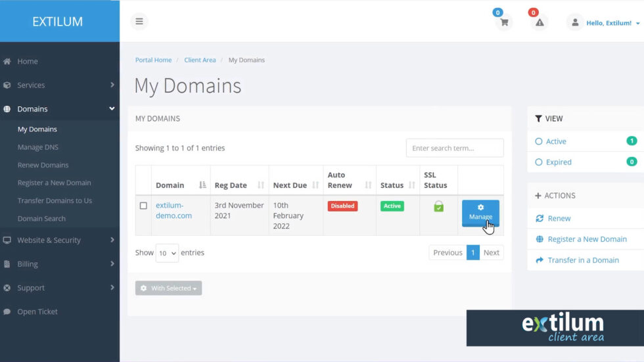Click the hamburger menu toggle icon
Image resolution: width=644 pixels, height=362 pixels.
[139, 21]
